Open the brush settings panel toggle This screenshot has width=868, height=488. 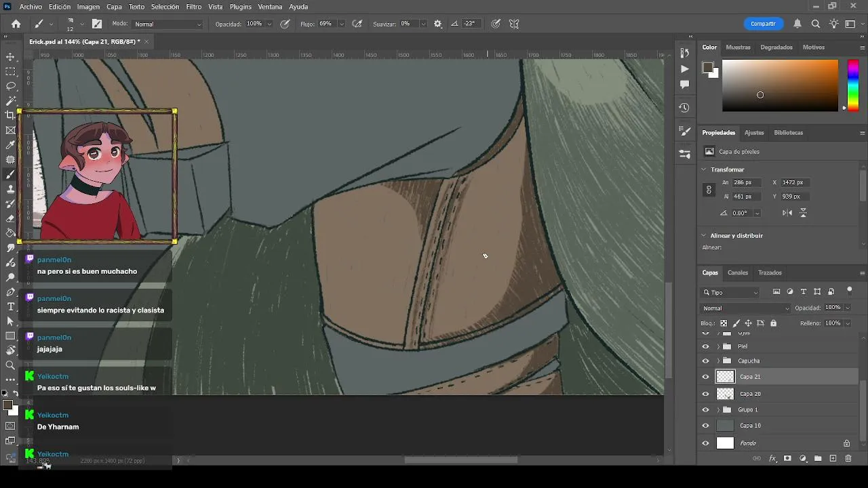[97, 24]
